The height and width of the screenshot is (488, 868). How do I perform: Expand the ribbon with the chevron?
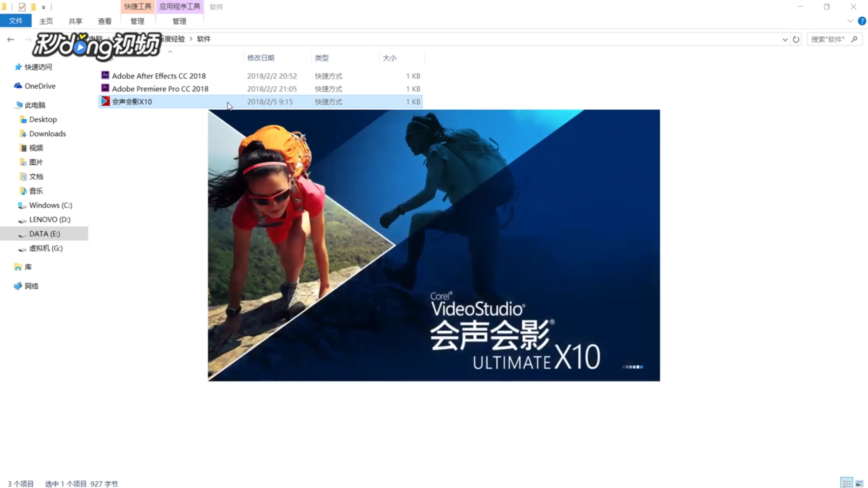point(850,21)
